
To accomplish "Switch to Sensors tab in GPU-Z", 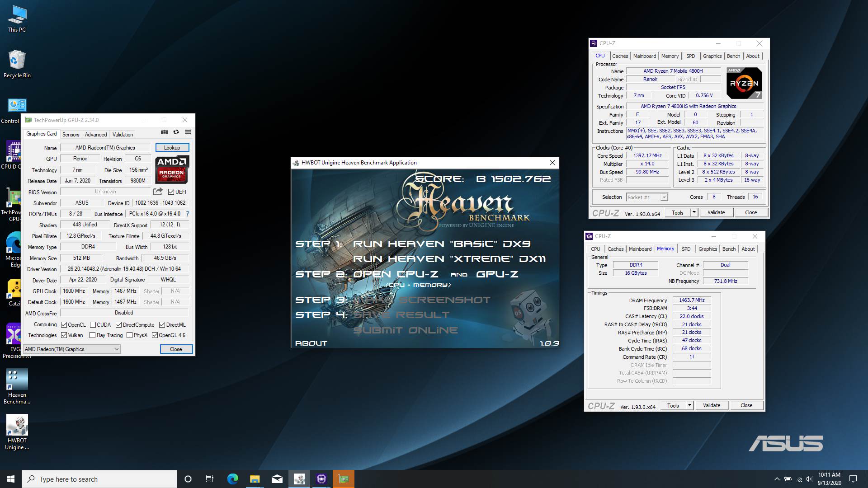I will (71, 134).
